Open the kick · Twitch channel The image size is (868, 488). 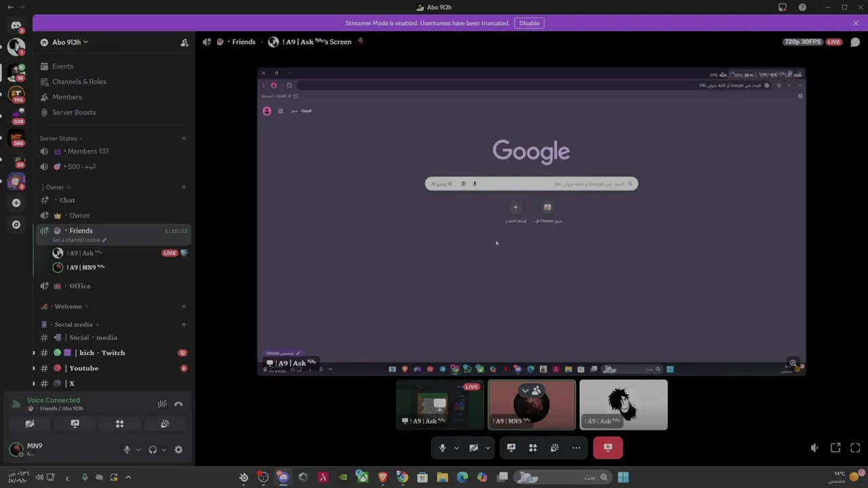pos(114,352)
